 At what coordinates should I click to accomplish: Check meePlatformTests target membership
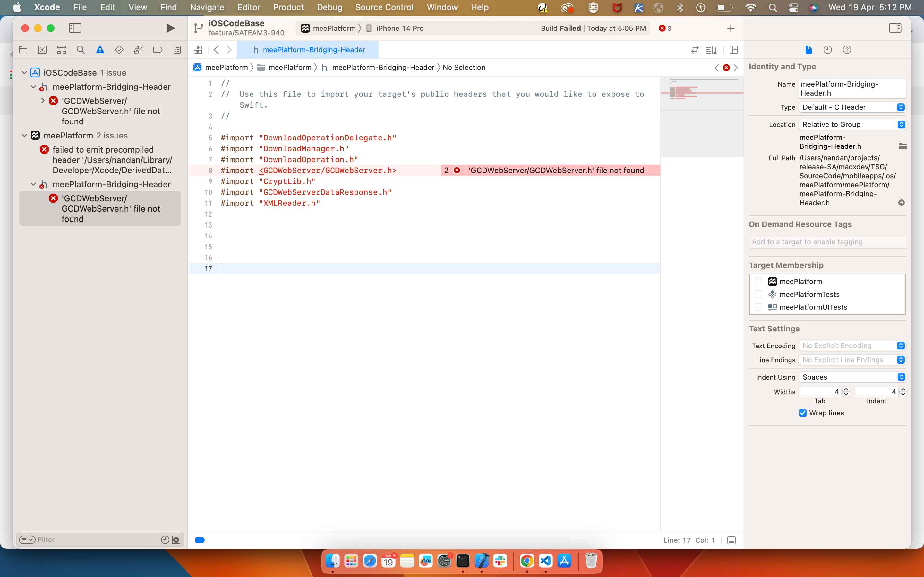point(758,294)
